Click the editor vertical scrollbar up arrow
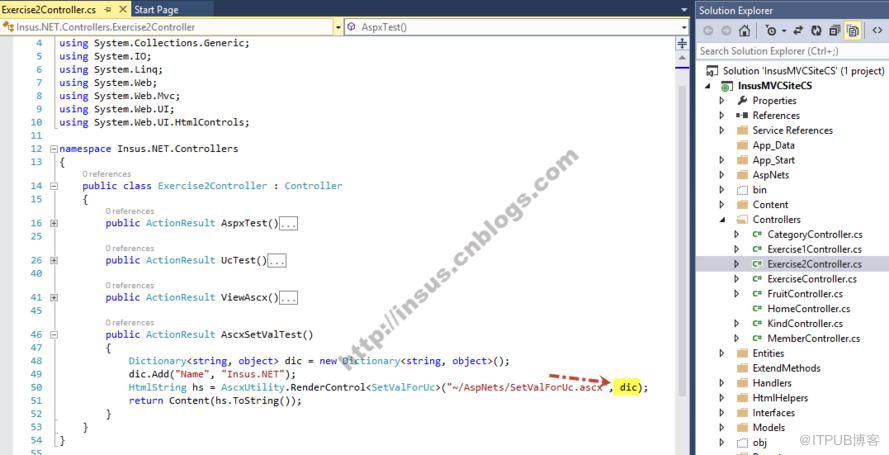The height and width of the screenshot is (455, 889). (x=682, y=59)
